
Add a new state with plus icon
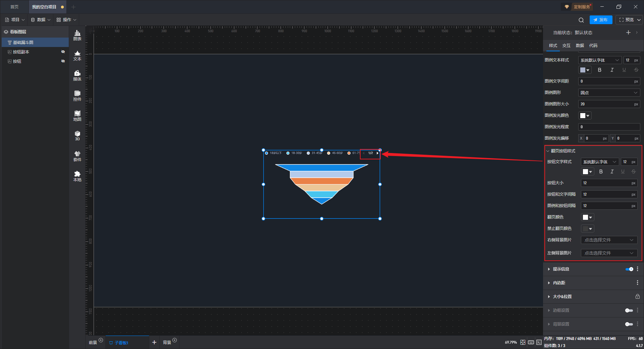pyautogui.click(x=628, y=33)
